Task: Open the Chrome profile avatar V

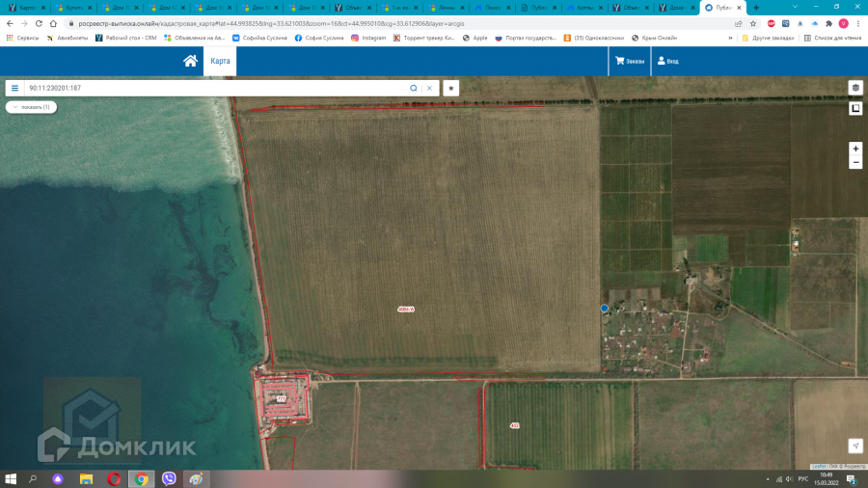Action: pos(843,24)
